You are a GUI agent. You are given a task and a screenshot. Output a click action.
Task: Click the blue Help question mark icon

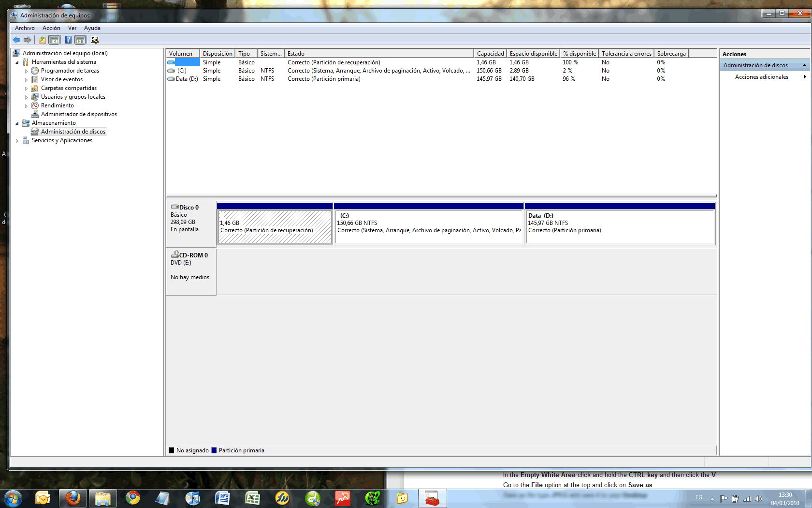click(68, 40)
